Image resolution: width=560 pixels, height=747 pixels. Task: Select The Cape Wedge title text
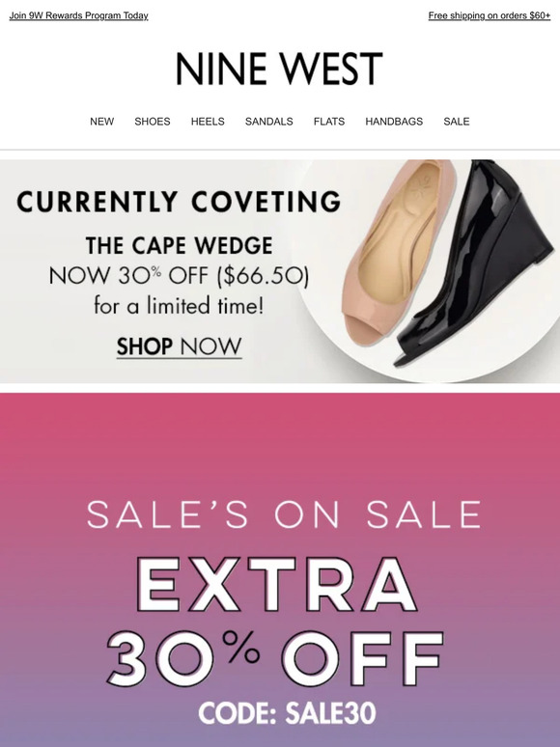pos(180,246)
